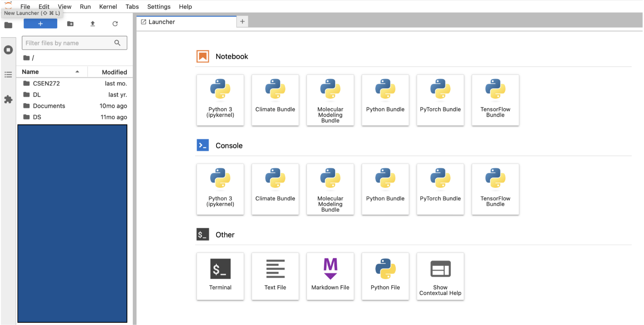This screenshot has width=644, height=325.
Task: Click the blue Console section icon
Action: (x=203, y=145)
